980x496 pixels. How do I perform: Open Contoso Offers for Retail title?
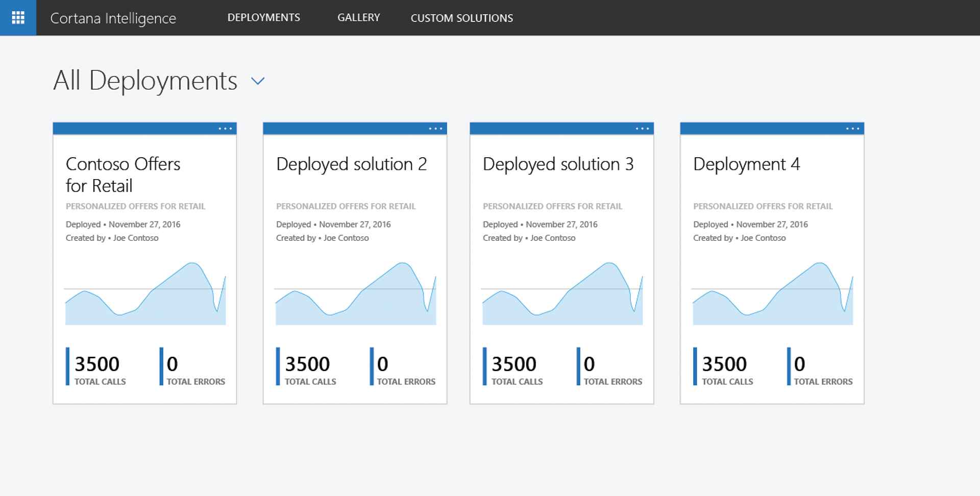click(x=123, y=175)
